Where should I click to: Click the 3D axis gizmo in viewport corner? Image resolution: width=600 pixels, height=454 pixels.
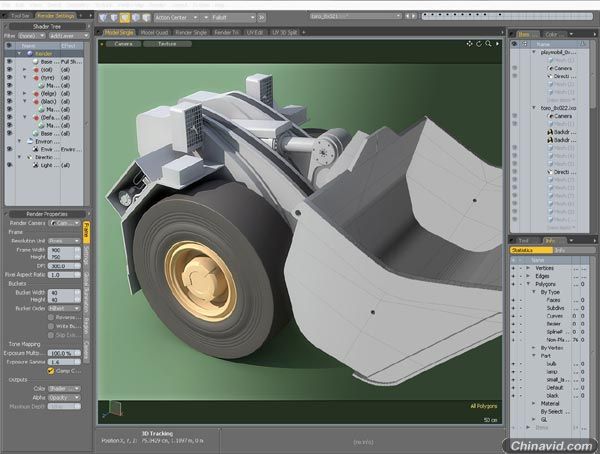coord(114,407)
